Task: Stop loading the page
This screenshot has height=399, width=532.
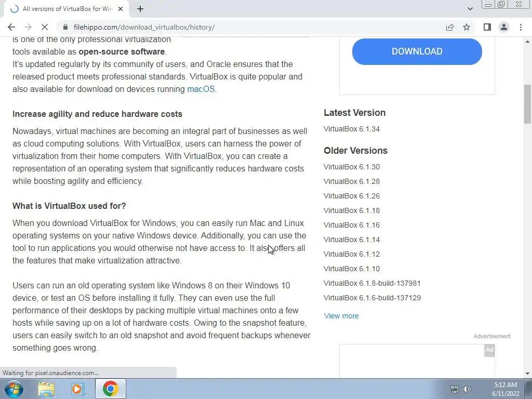Action: [45, 27]
